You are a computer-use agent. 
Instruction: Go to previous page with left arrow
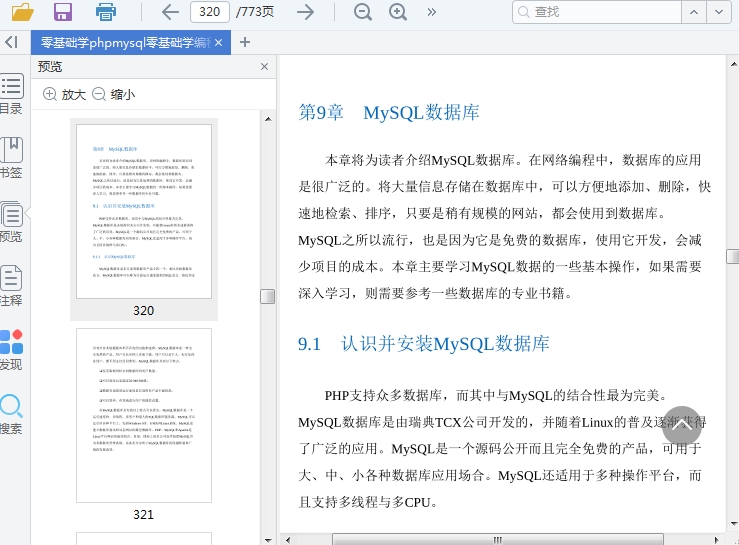click(170, 12)
